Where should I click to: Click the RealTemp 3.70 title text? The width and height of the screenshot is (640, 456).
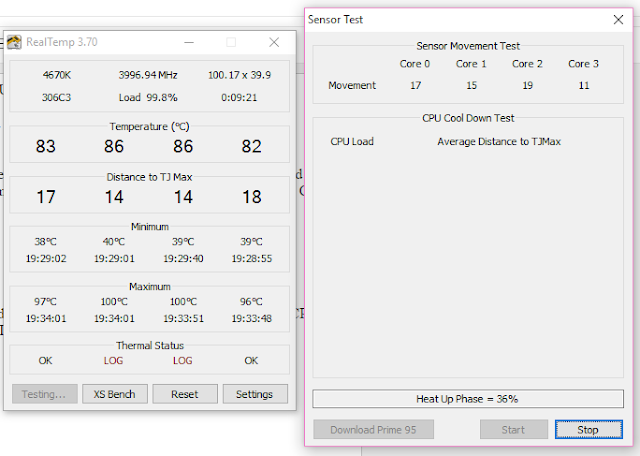(x=62, y=42)
